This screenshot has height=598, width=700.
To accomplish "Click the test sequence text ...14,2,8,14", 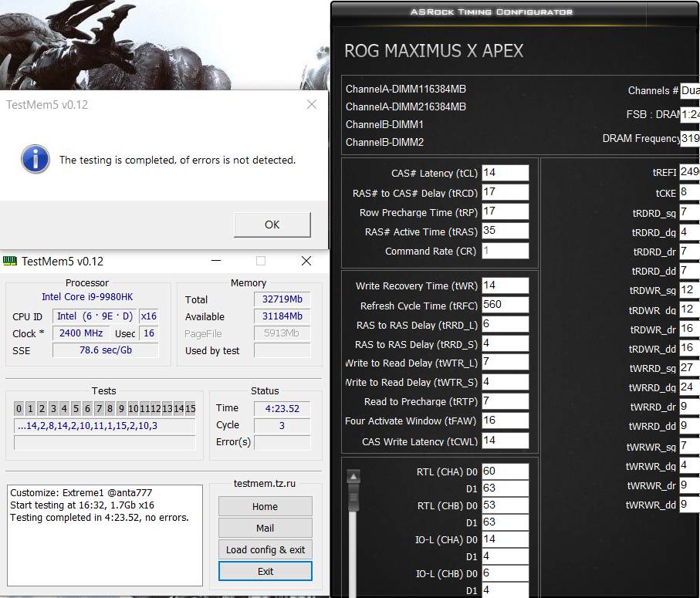I will point(87,426).
